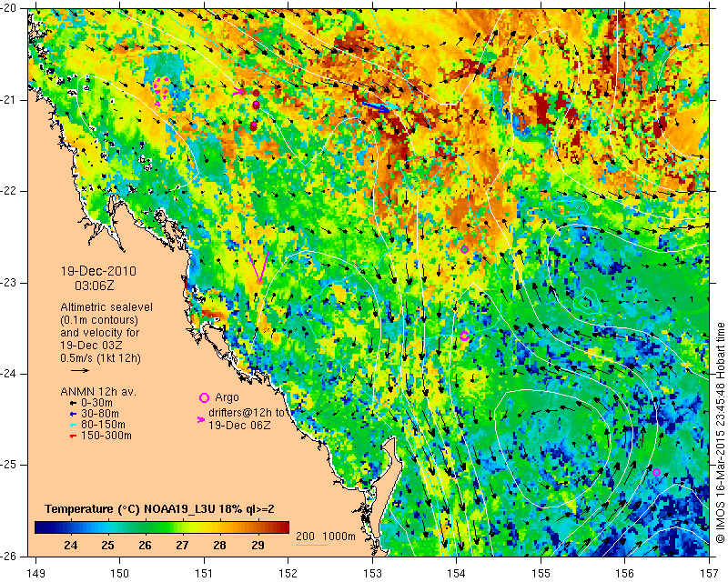Screen dimensions: 728x582
Task: Click the '(0.1m contours)' legend text
Action: (99, 320)
